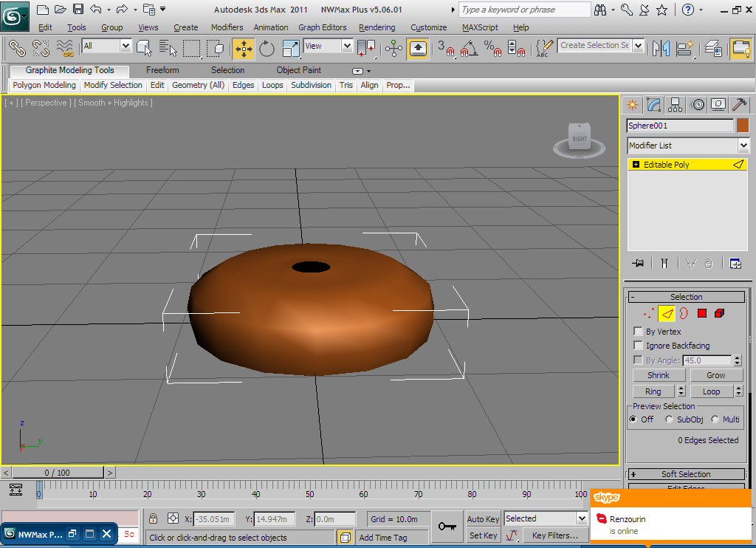Choose Polygon sub-object selection mode
Viewport: 756px width, 548px height.
tap(701, 314)
